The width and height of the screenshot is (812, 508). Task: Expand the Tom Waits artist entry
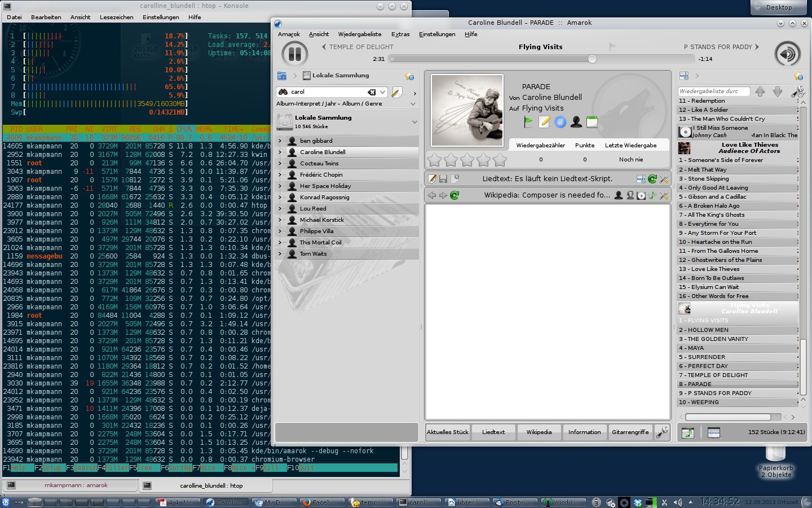tap(280, 254)
